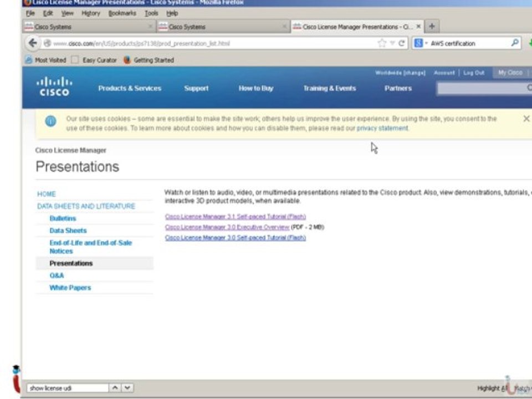
Task: Switch to the second Cisco Systems tab
Action: point(223,27)
